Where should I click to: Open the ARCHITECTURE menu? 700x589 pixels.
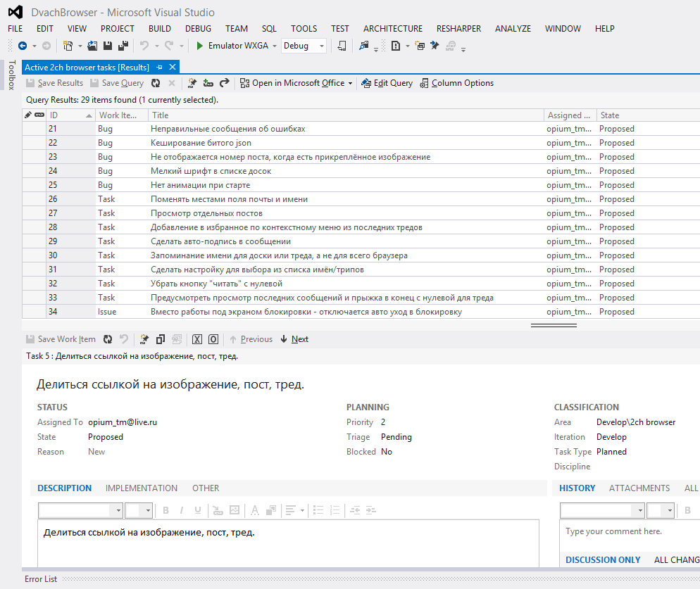click(x=393, y=29)
